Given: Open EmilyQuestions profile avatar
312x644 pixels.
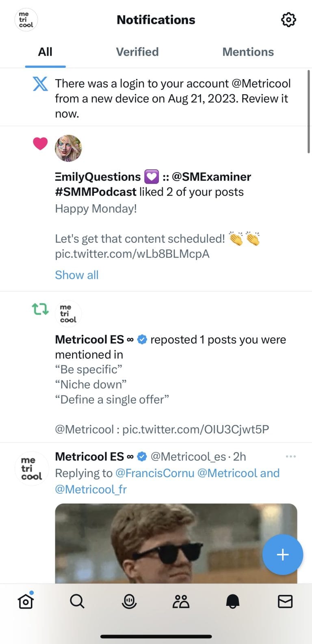Looking at the screenshot, I should click(x=68, y=148).
